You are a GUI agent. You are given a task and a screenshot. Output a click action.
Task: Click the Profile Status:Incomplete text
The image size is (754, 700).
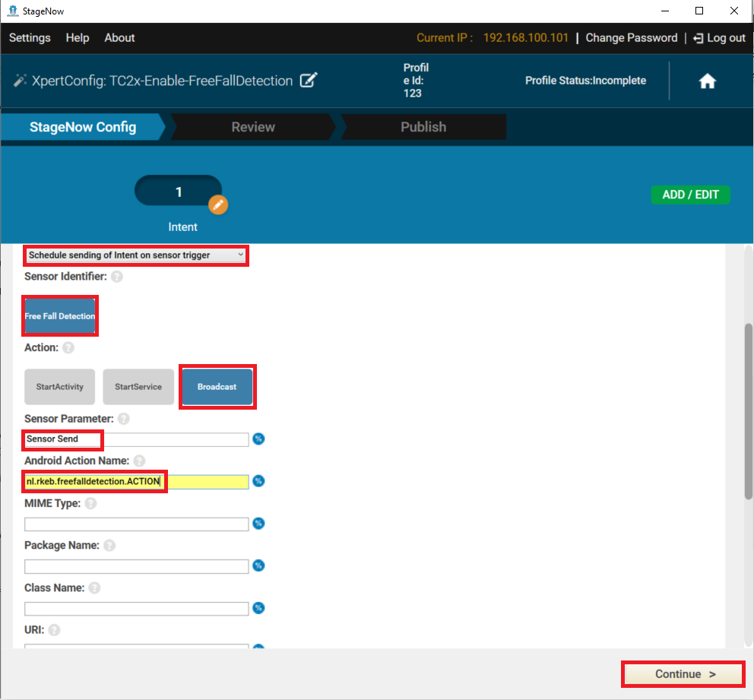tap(585, 81)
